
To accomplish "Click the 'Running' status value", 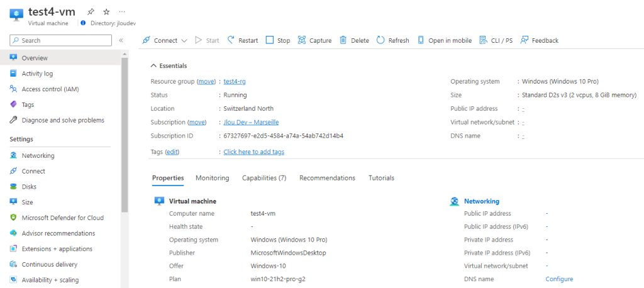I will (235, 95).
